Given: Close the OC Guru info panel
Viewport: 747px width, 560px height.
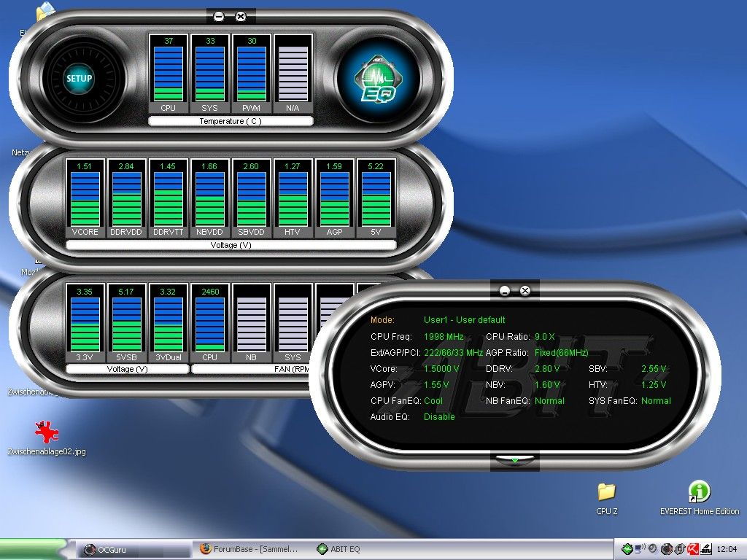Looking at the screenshot, I should coord(525,290).
